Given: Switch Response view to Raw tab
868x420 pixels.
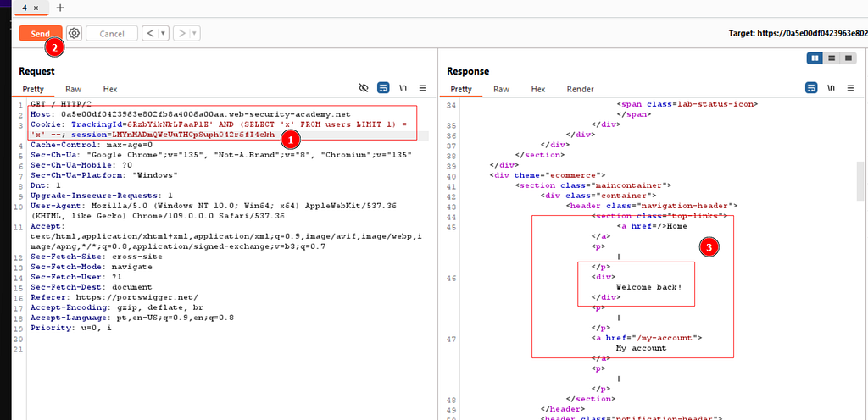Looking at the screenshot, I should [x=502, y=89].
